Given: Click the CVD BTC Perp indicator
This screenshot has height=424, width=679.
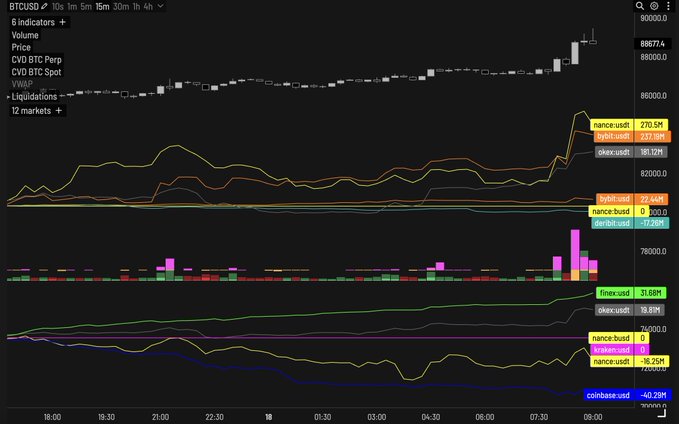Looking at the screenshot, I should (x=36, y=60).
